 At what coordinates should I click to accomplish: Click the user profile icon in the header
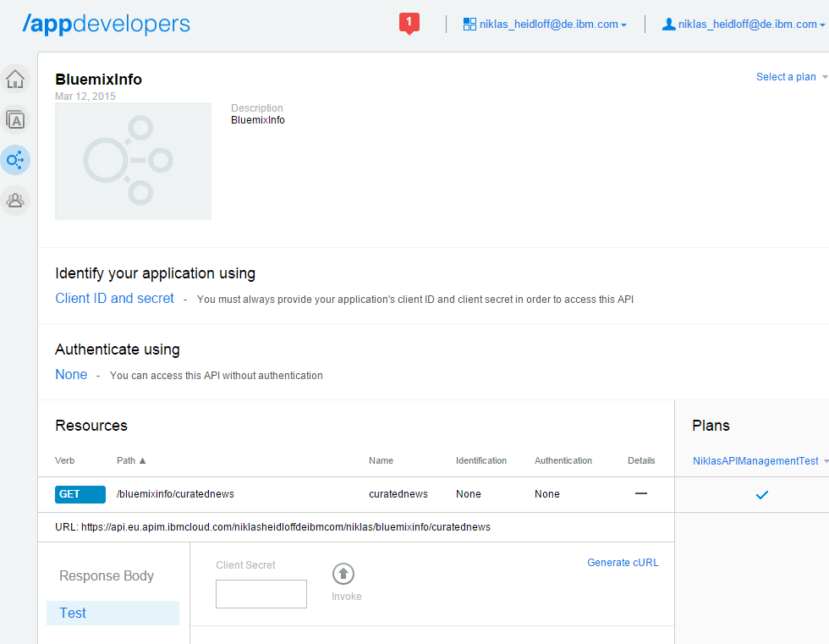(669, 25)
